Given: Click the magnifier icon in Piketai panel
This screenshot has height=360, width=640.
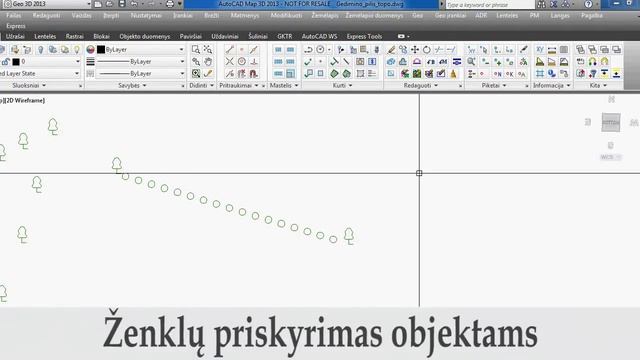Looking at the screenshot, I should (x=471, y=62).
